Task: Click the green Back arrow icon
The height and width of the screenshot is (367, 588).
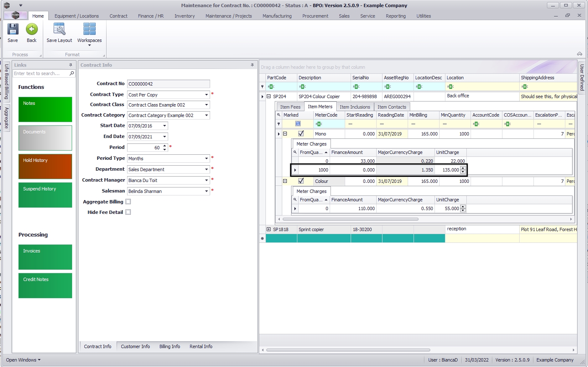Action: pos(32,30)
